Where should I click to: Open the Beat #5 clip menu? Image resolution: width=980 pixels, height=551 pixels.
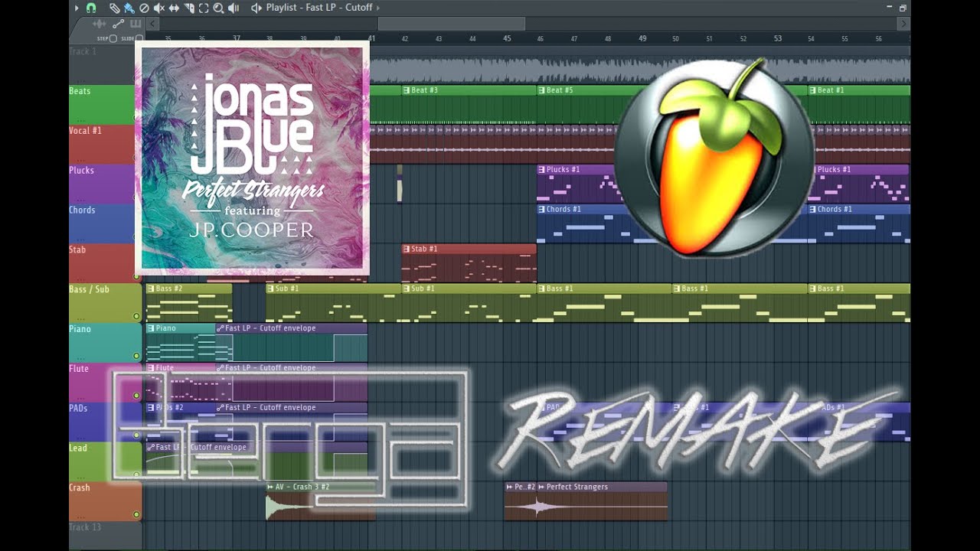pos(542,90)
